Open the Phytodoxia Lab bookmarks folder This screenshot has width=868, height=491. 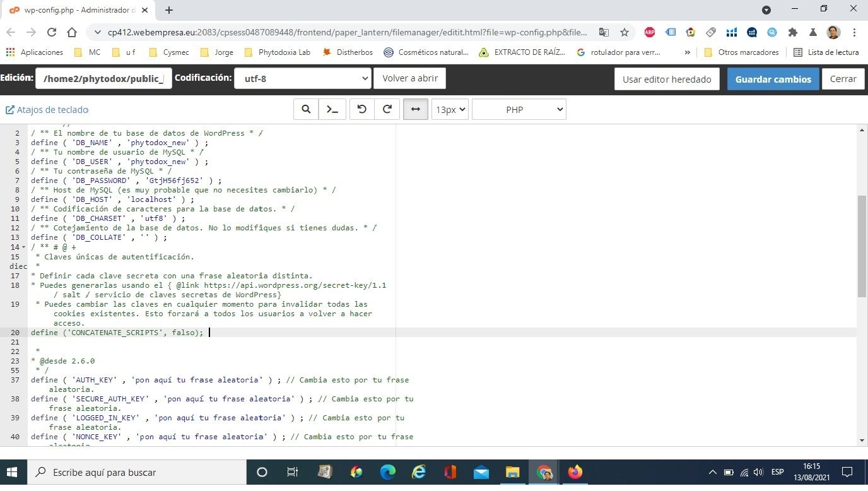pos(277,52)
